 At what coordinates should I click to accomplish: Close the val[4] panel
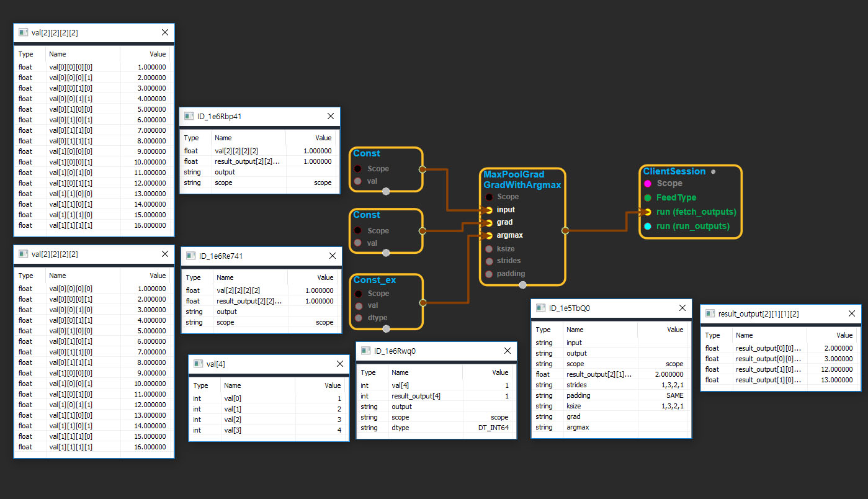(x=340, y=364)
